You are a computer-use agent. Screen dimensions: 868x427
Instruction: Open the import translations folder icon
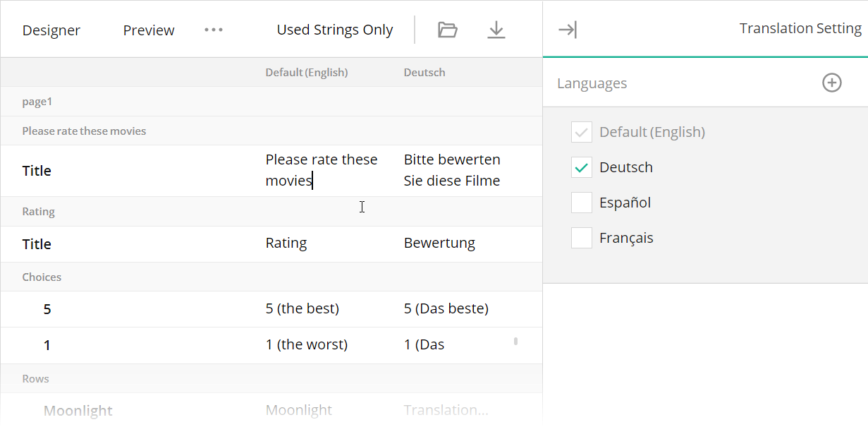coord(448,30)
